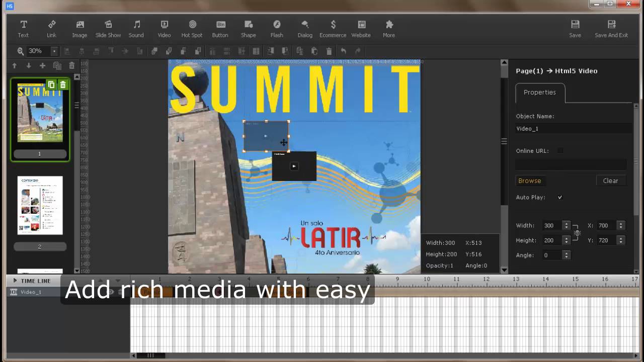Toggle the Auto Play checkbox
Screen dimensions: 644x362
coord(560,198)
